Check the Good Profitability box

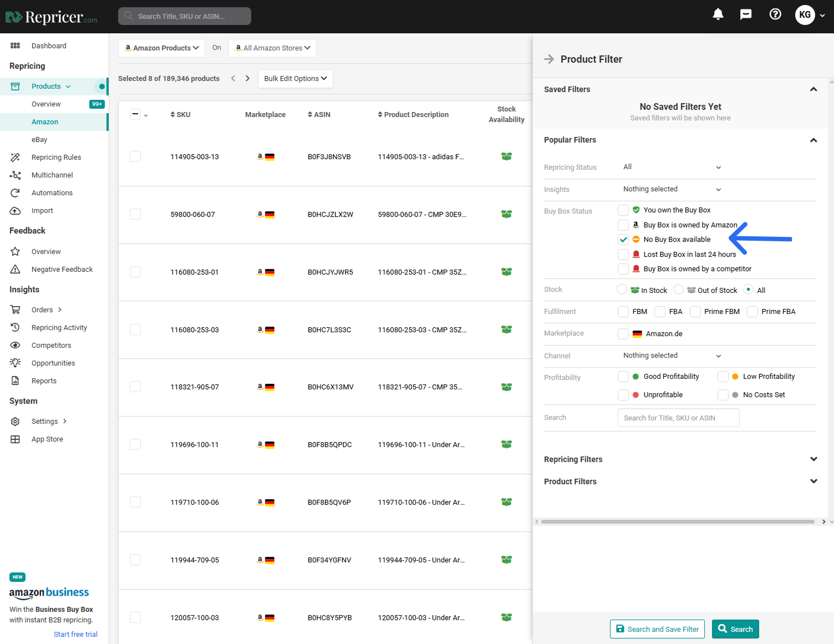click(623, 377)
